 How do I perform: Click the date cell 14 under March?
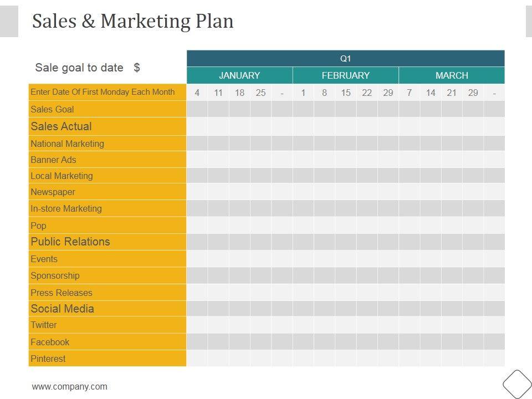(x=431, y=93)
